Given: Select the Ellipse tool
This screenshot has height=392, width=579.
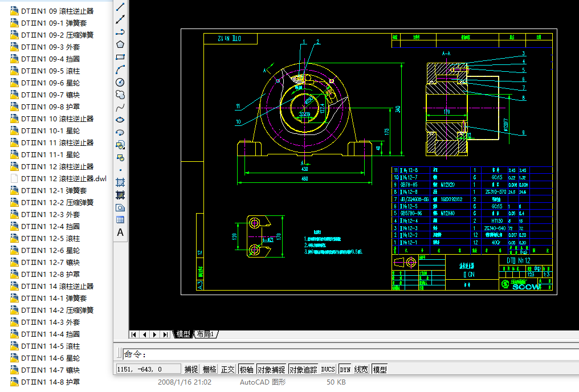Looking at the screenshot, I should [x=120, y=120].
